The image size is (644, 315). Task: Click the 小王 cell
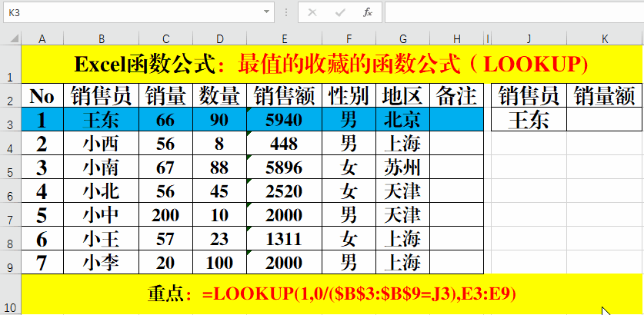point(101,238)
